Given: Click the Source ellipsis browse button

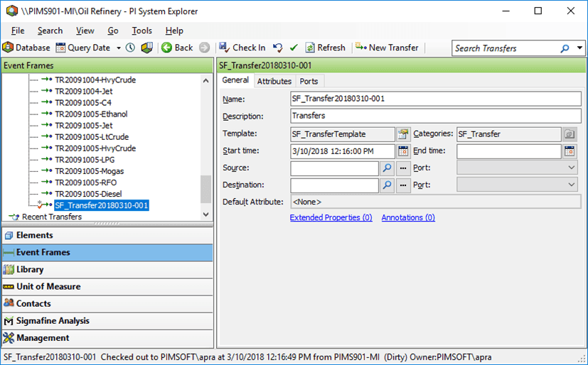Looking at the screenshot, I should click(x=403, y=168).
